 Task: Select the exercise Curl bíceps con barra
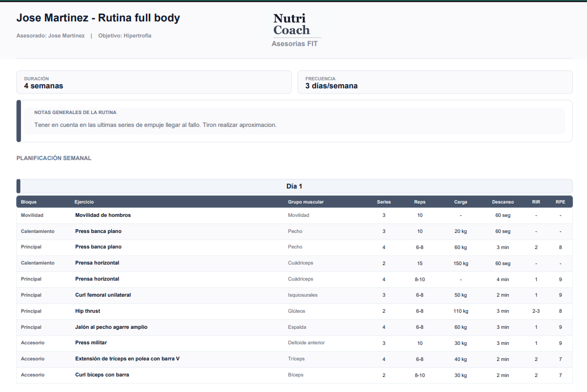coord(102,375)
